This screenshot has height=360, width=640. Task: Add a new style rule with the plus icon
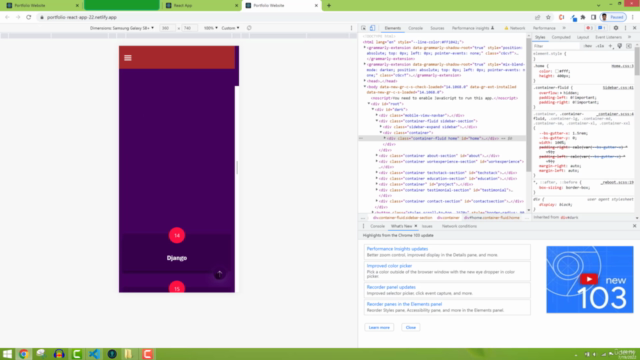(611, 46)
